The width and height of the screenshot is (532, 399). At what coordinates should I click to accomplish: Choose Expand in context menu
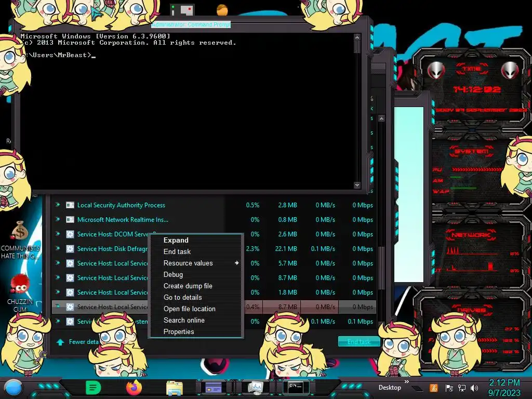(176, 240)
